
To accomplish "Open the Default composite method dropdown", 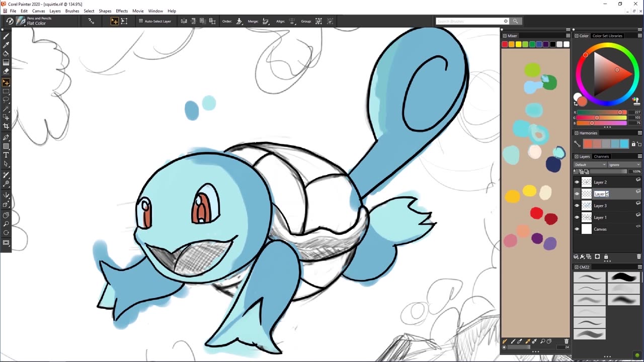I will pos(590,164).
